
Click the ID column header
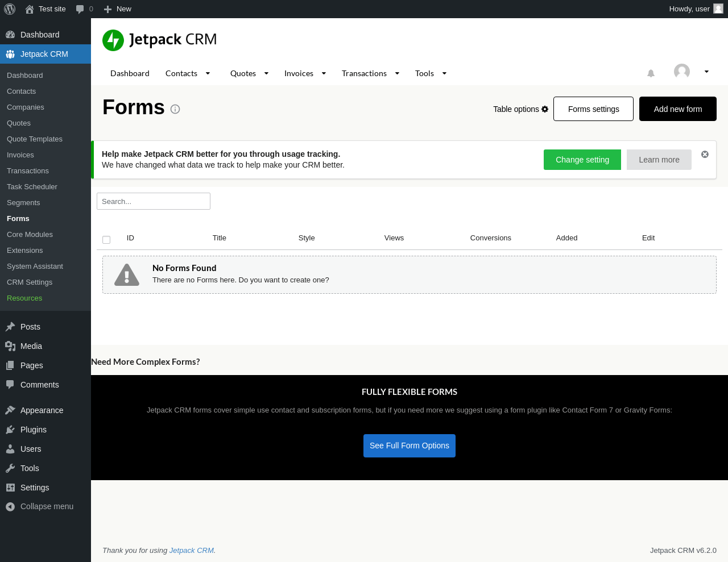point(130,238)
